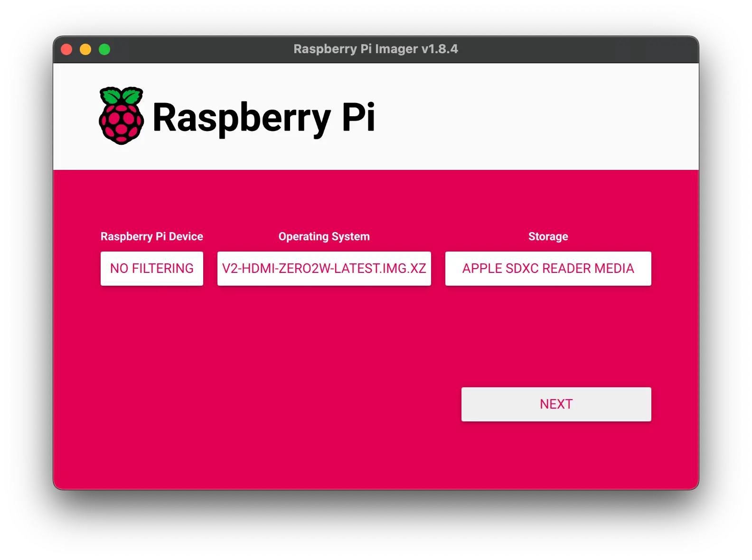Open device selection showing NO FILTERING

152,269
